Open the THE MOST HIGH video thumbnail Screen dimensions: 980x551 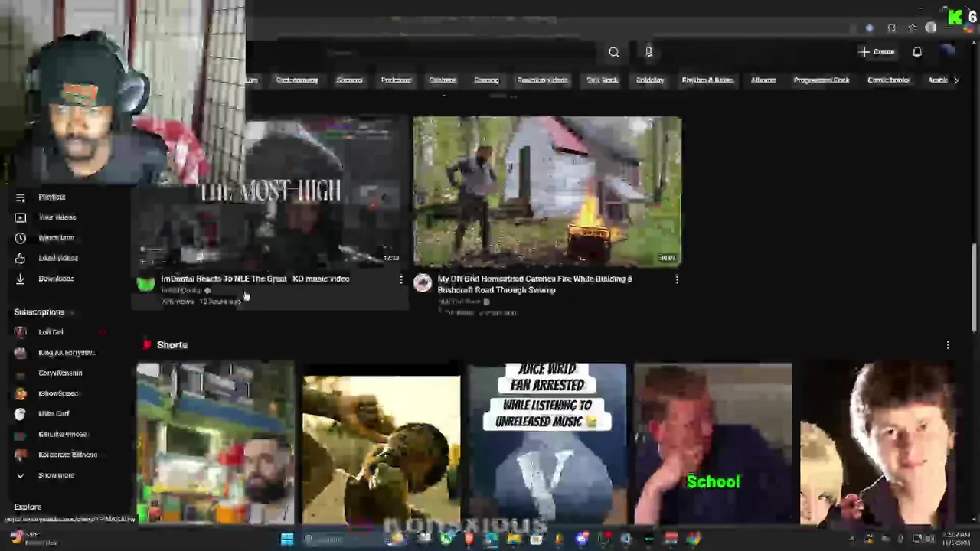pos(270,191)
